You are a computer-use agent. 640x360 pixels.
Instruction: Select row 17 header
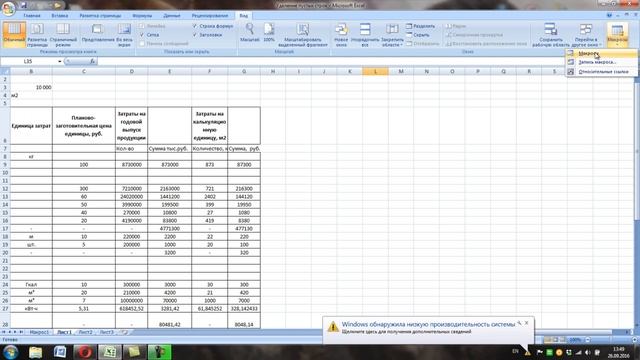5,229
